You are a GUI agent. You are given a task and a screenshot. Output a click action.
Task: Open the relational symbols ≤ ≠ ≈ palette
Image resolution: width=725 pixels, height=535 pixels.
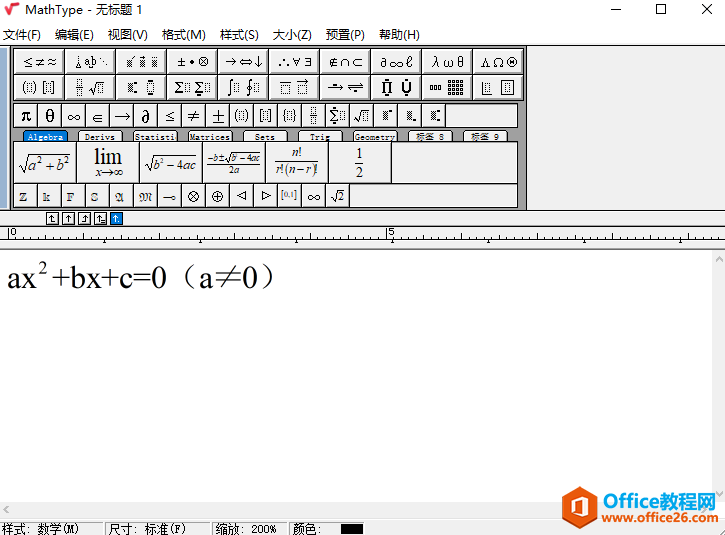point(40,61)
